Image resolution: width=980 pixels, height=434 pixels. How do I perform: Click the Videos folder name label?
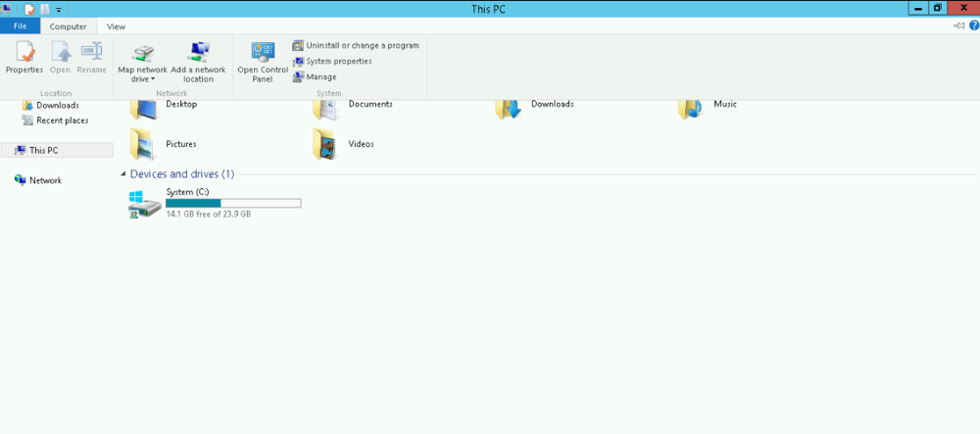pos(362,144)
